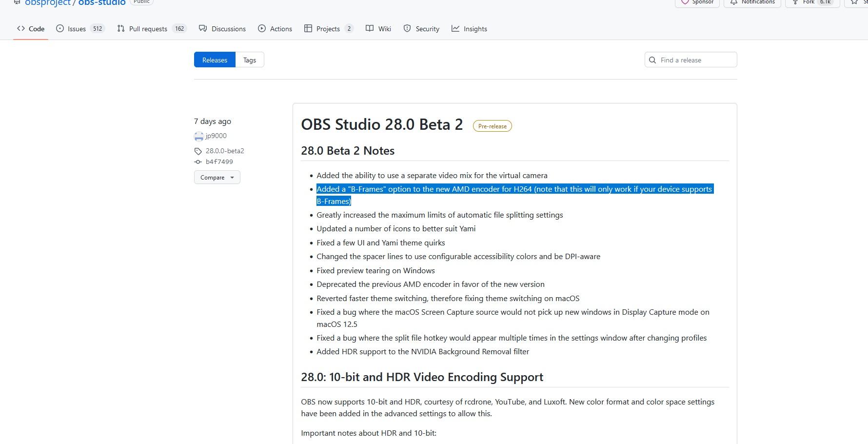The image size is (868, 444).
Task: Open the Wiki tab
Action: pos(378,29)
